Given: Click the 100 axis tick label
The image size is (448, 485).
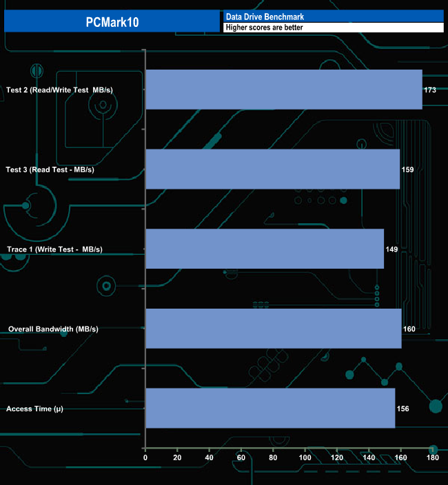Looking at the screenshot, I should pos(305,457).
